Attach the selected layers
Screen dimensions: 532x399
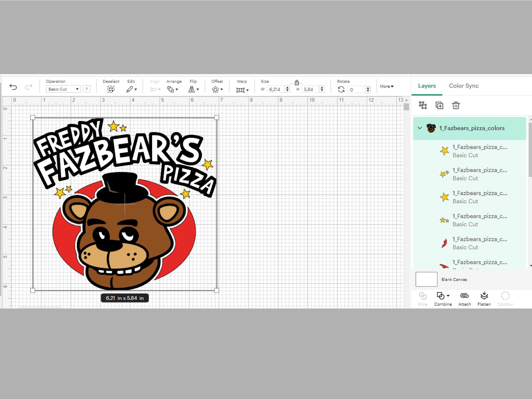(x=464, y=296)
